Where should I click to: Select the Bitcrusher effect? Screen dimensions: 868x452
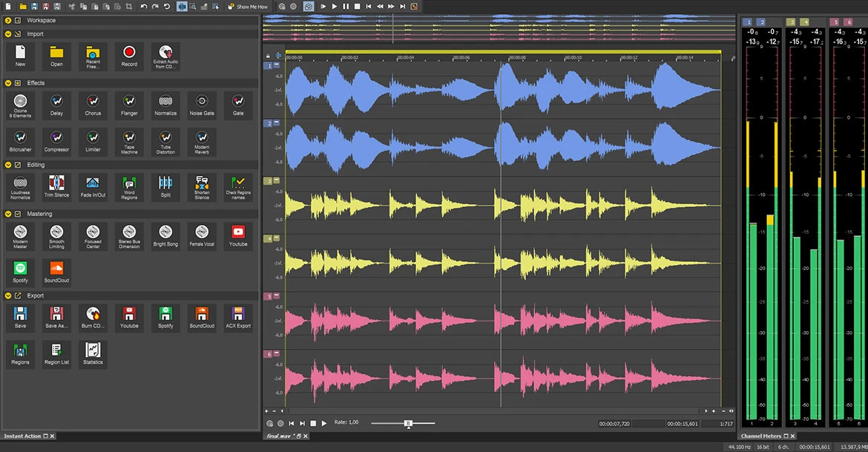click(x=20, y=142)
